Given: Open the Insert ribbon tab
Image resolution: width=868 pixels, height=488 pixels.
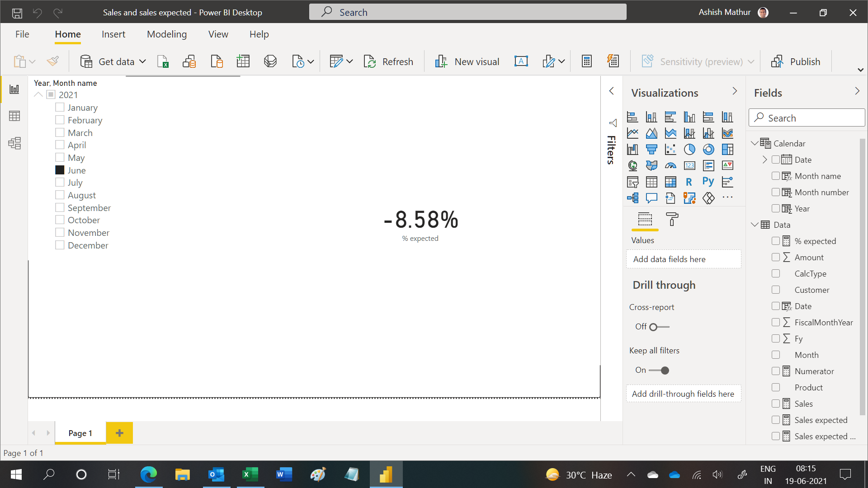Looking at the screenshot, I should (x=113, y=34).
